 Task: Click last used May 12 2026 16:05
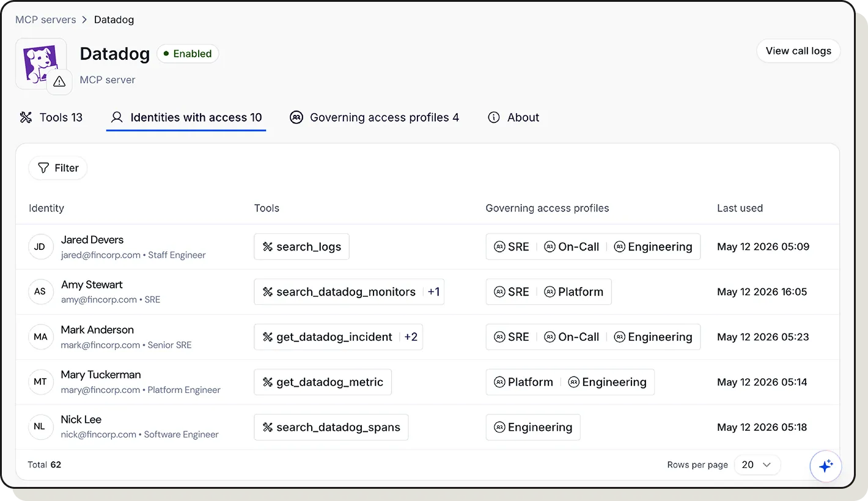click(762, 292)
